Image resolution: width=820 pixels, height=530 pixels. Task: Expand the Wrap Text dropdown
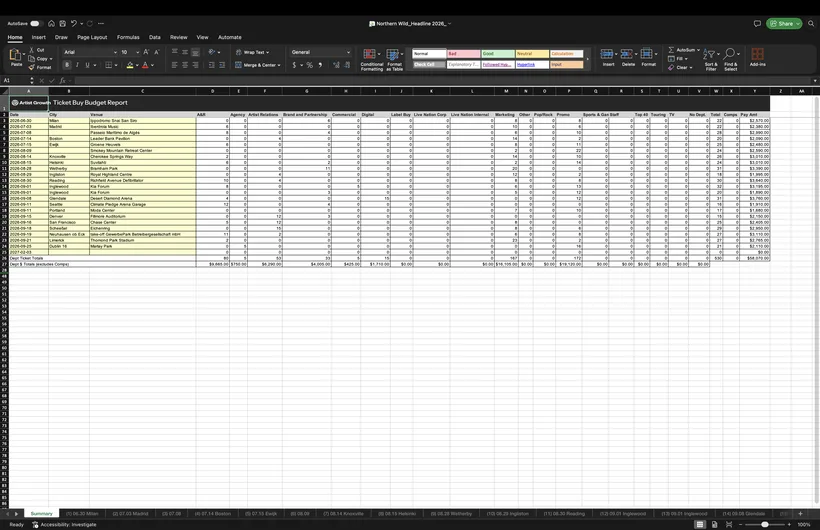tap(268, 52)
